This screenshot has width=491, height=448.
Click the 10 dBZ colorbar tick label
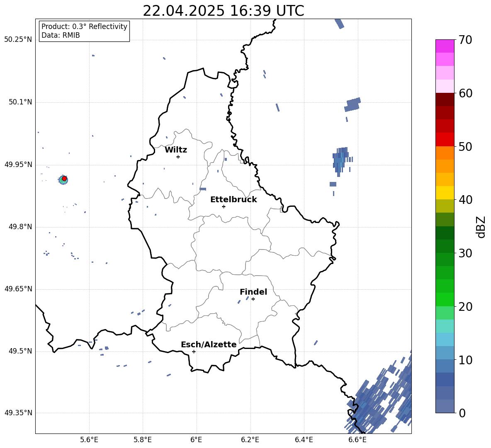465,360
